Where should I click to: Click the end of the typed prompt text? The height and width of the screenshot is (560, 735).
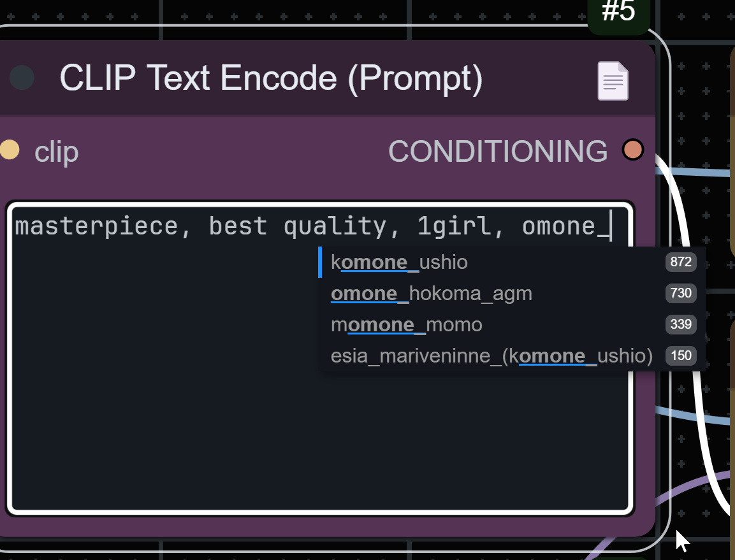click(x=610, y=226)
